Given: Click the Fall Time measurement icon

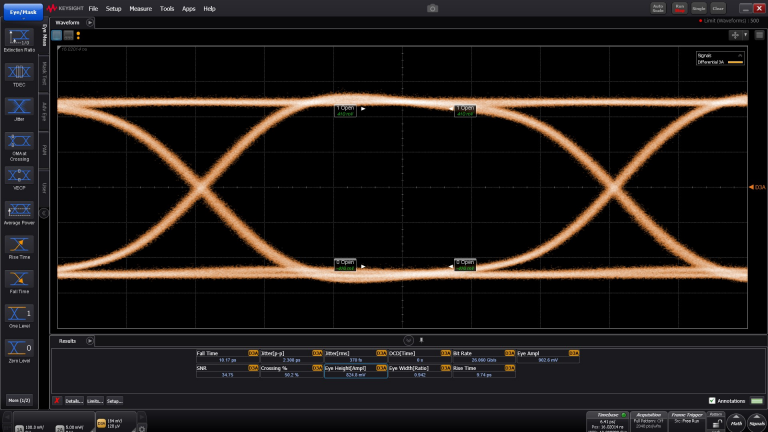Looking at the screenshot, I should click(17, 277).
